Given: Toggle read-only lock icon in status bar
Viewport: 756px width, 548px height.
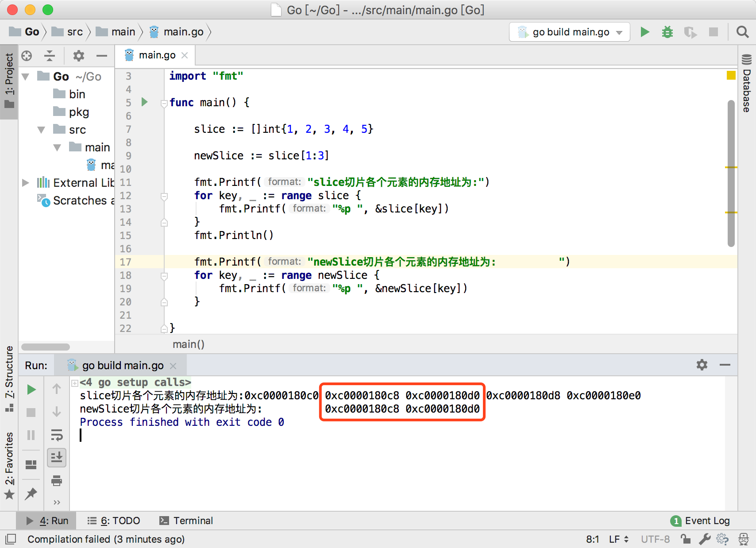Looking at the screenshot, I should tap(686, 539).
